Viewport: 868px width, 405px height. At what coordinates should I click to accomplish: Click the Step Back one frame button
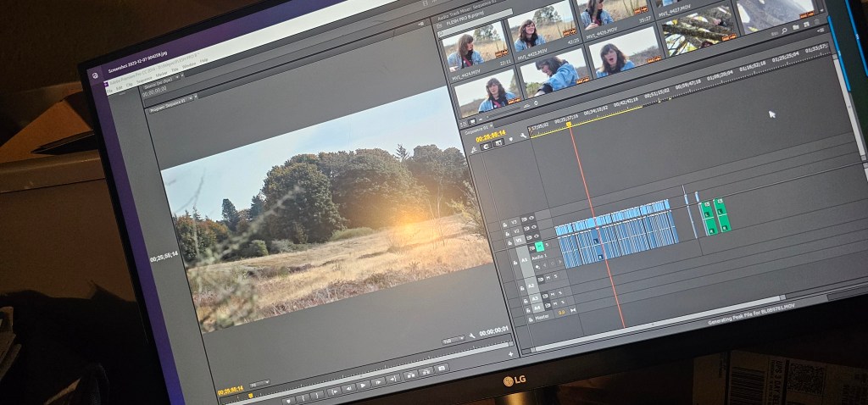click(x=348, y=387)
